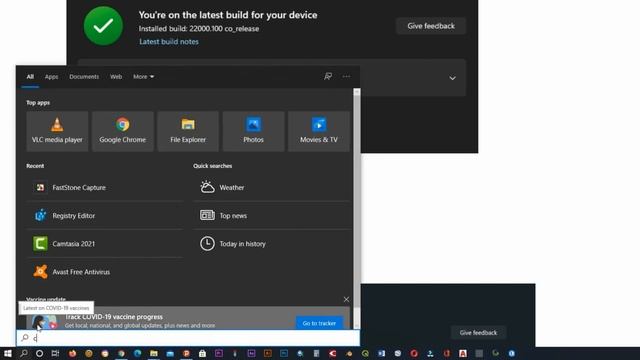The height and width of the screenshot is (360, 640).
Task: Open Cortana circle on the taskbar
Action: 39,353
